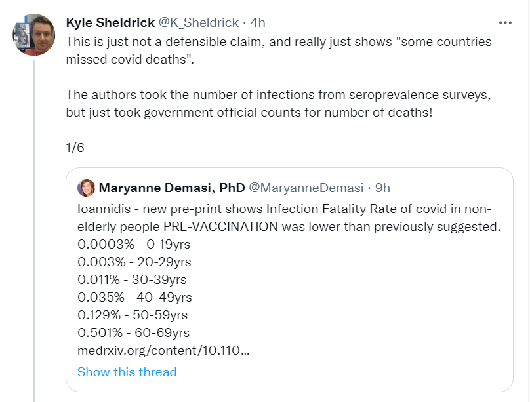532x402 pixels.
Task: Click the Maryanne Demasi, PhD name
Action: pos(172,188)
